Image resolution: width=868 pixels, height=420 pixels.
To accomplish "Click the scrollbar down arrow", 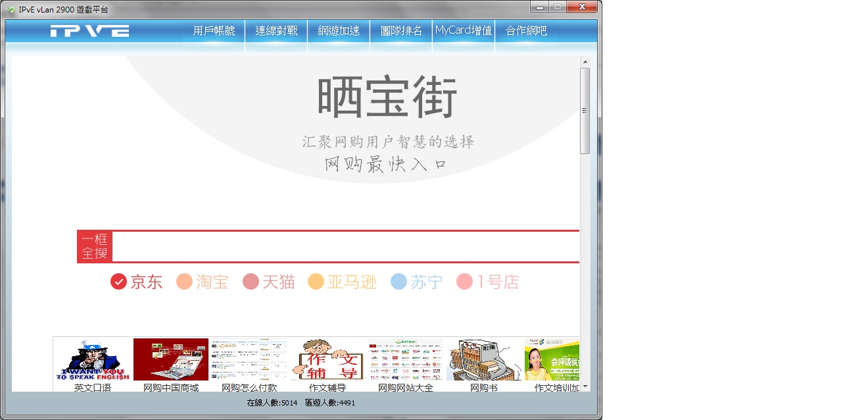I will click(x=585, y=386).
